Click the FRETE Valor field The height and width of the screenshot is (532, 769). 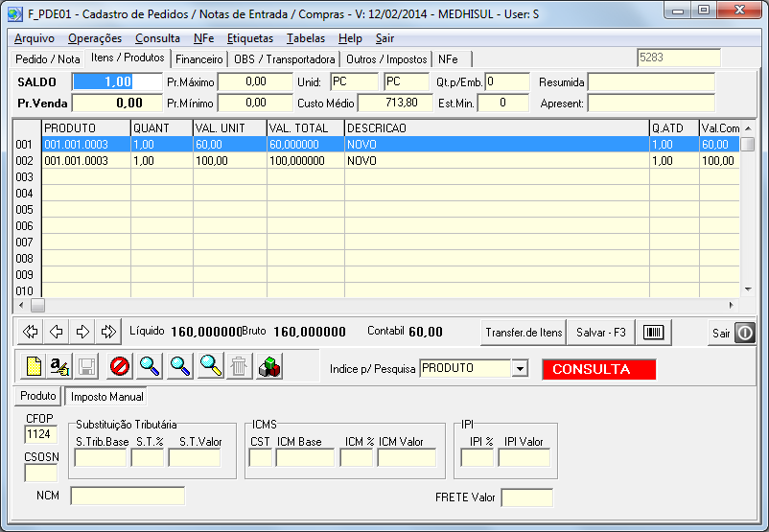click(526, 497)
